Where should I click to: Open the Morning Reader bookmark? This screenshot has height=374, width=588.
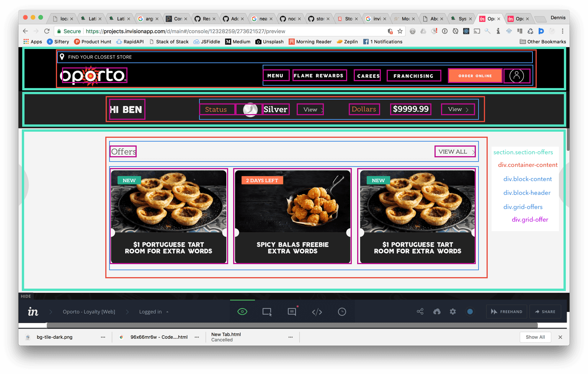[x=310, y=42]
